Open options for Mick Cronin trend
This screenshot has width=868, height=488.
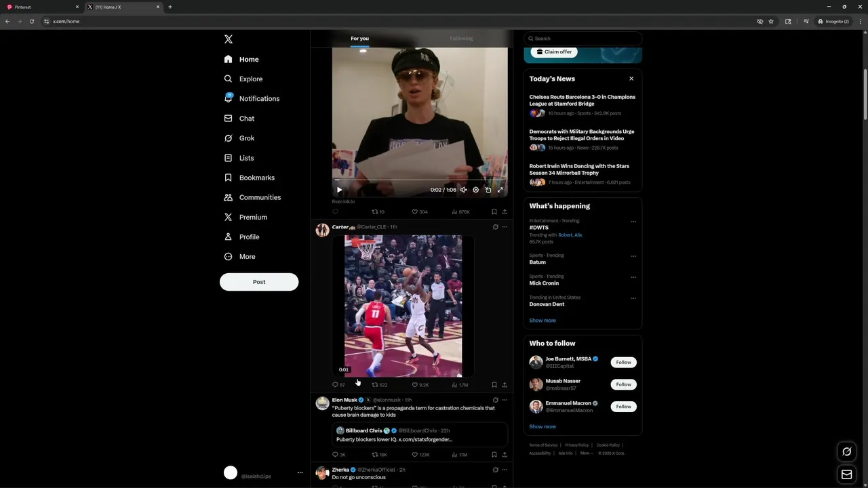tap(633, 277)
